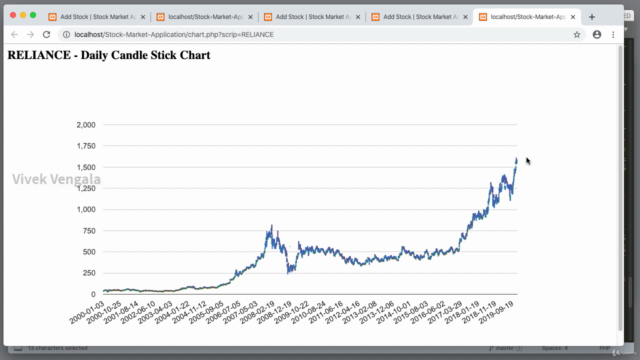Open the site info icon in address bar

(x=66, y=35)
